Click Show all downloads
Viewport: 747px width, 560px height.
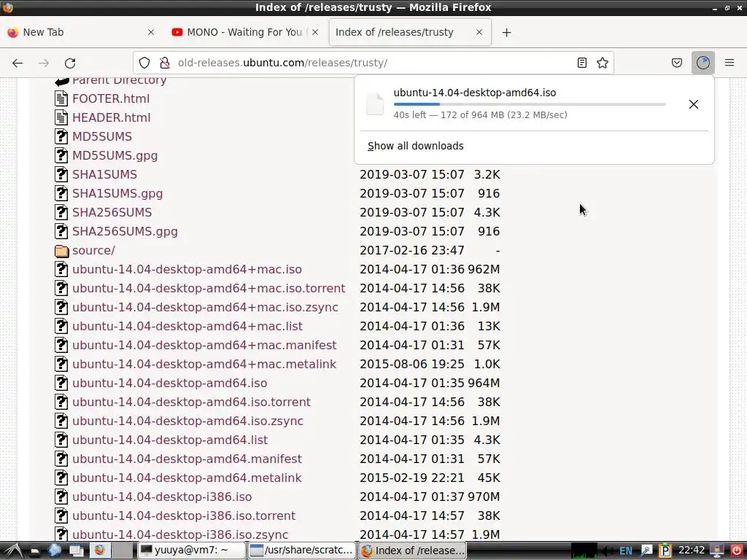point(415,146)
